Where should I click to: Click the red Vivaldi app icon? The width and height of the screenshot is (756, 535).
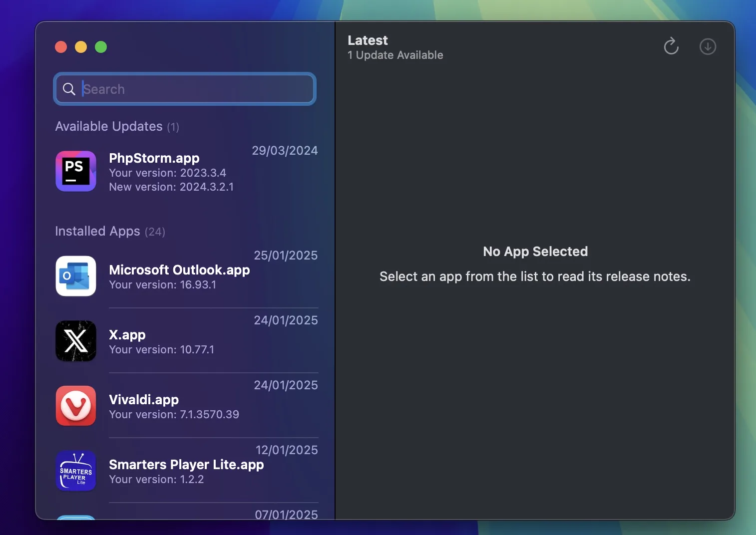point(76,406)
